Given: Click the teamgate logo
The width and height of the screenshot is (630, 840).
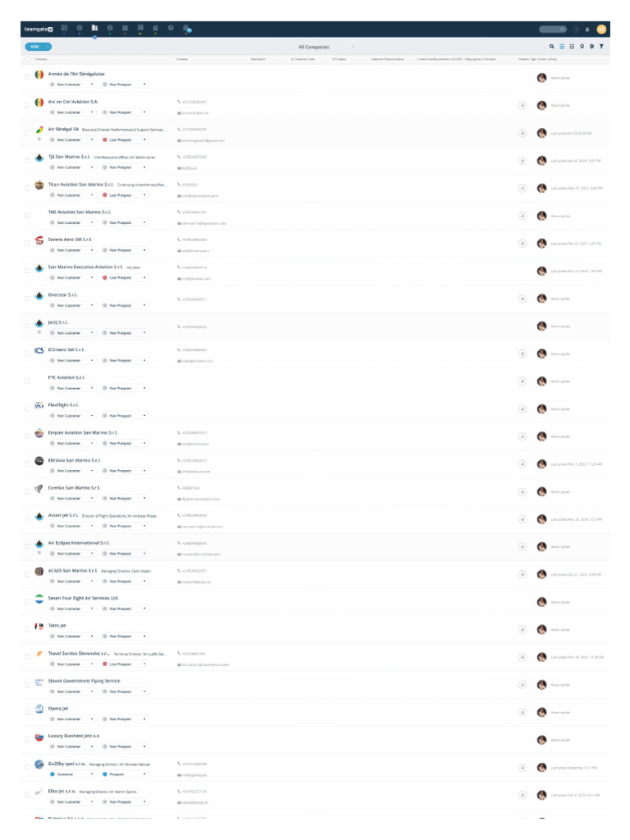Looking at the screenshot, I should tap(39, 29).
